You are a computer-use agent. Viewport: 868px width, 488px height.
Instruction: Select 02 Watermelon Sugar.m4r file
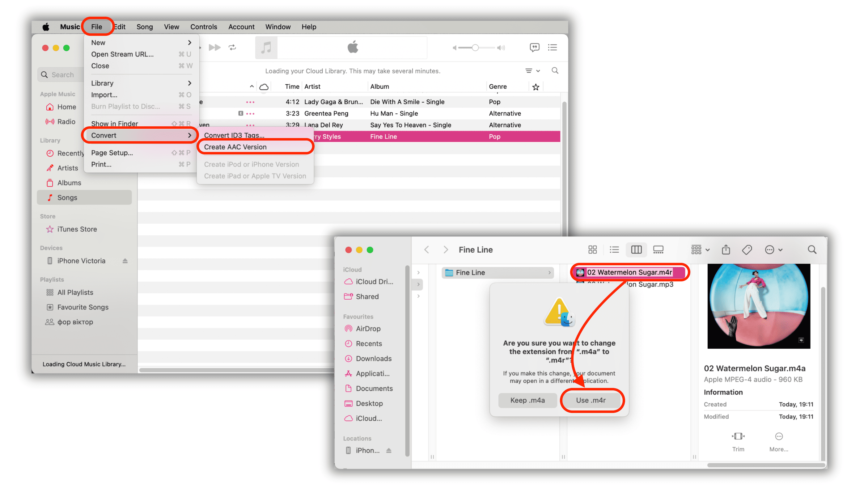point(630,272)
